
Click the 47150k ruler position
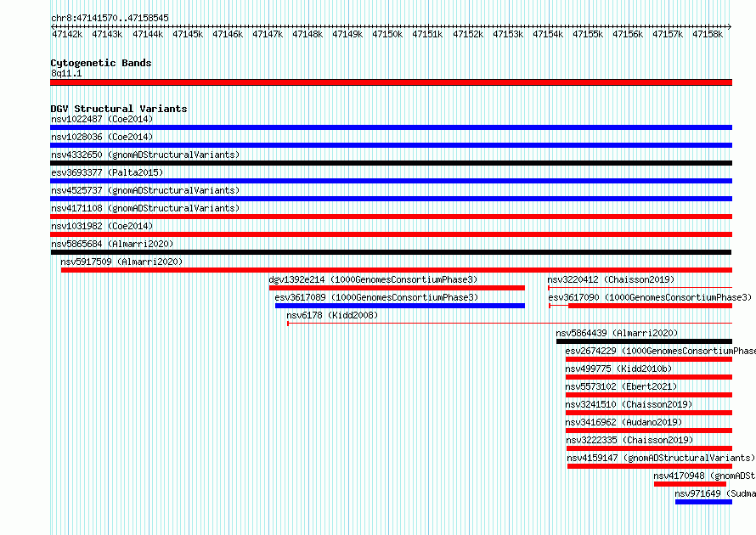[x=387, y=34]
